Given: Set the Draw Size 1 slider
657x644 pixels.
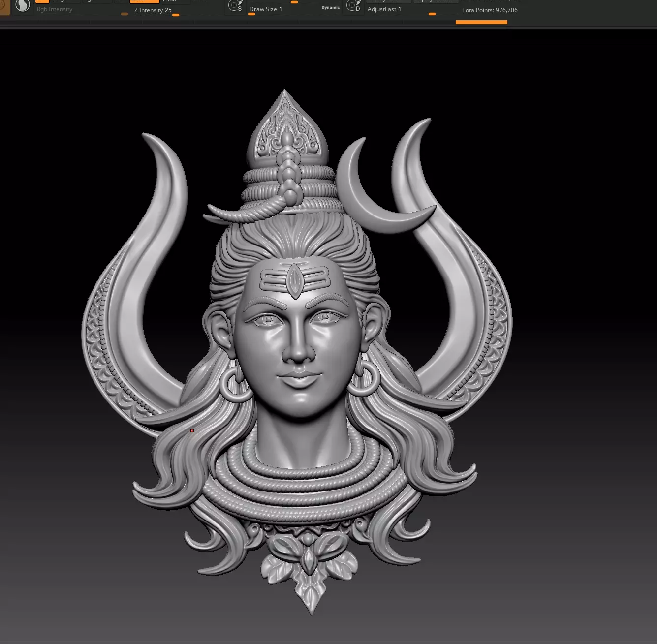Looking at the screenshot, I should pos(294,10).
